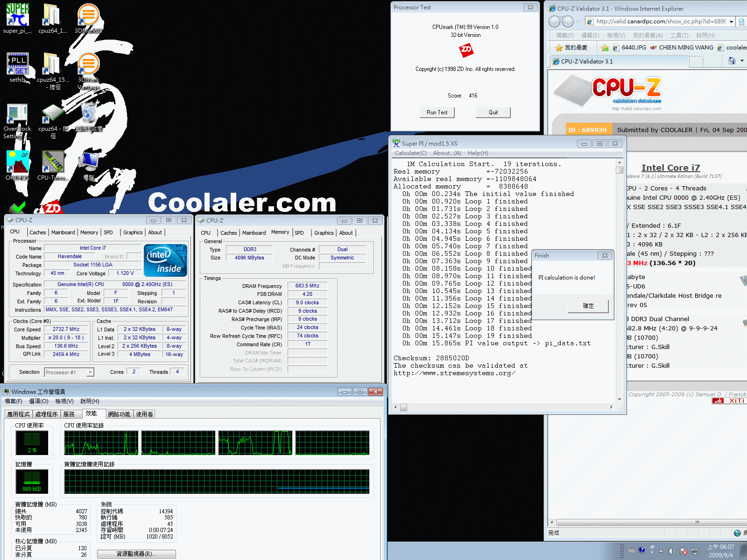The height and width of the screenshot is (560, 747).
Task: Click the IE new tab button
Action: point(696,62)
